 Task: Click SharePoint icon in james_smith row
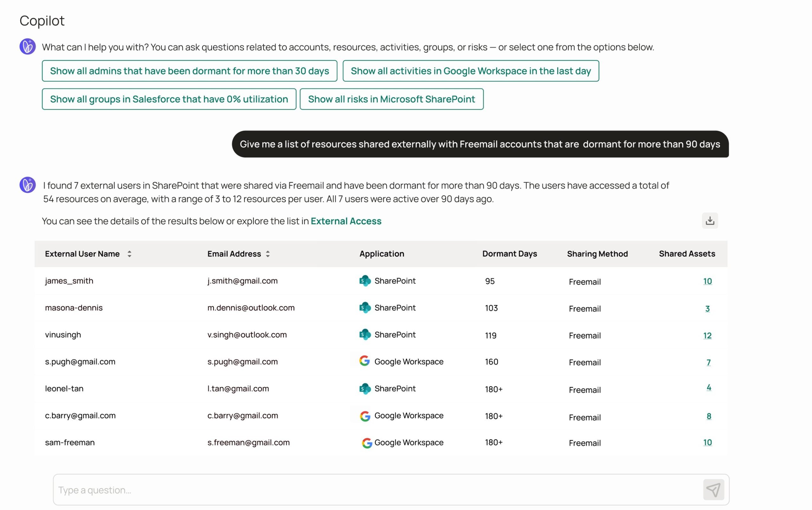point(364,281)
